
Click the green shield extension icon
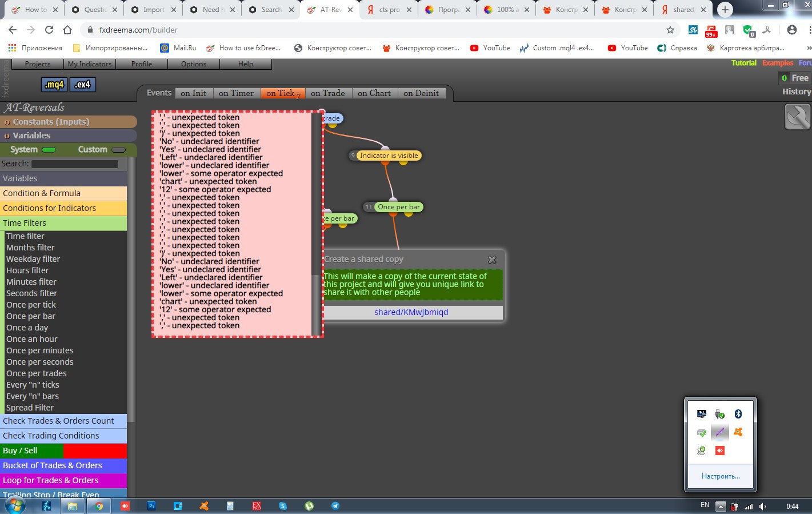pyautogui.click(x=748, y=31)
